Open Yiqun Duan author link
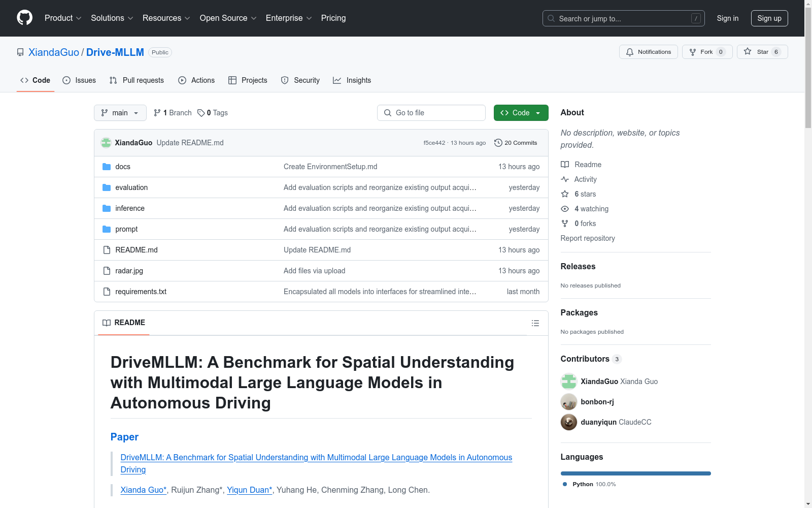 250,490
